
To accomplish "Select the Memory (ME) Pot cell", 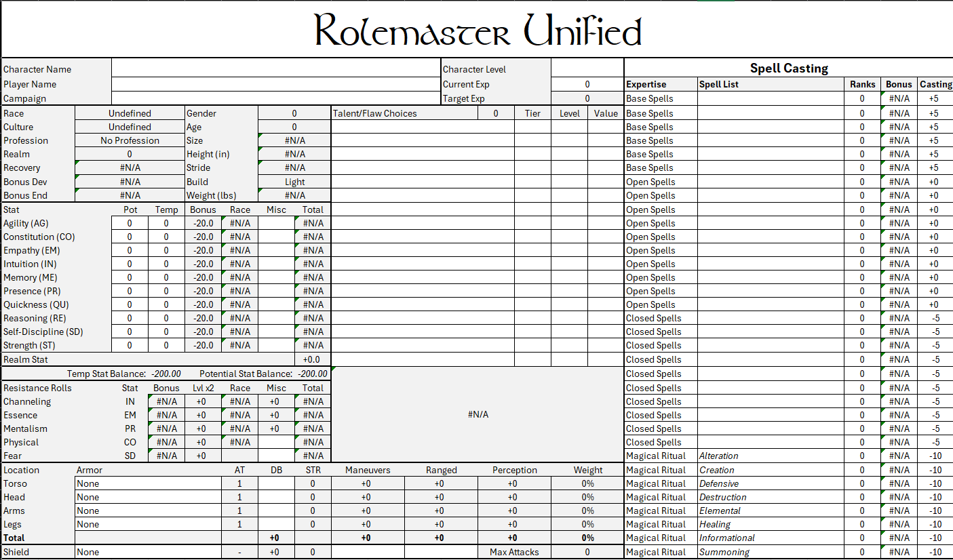I will 130,277.
